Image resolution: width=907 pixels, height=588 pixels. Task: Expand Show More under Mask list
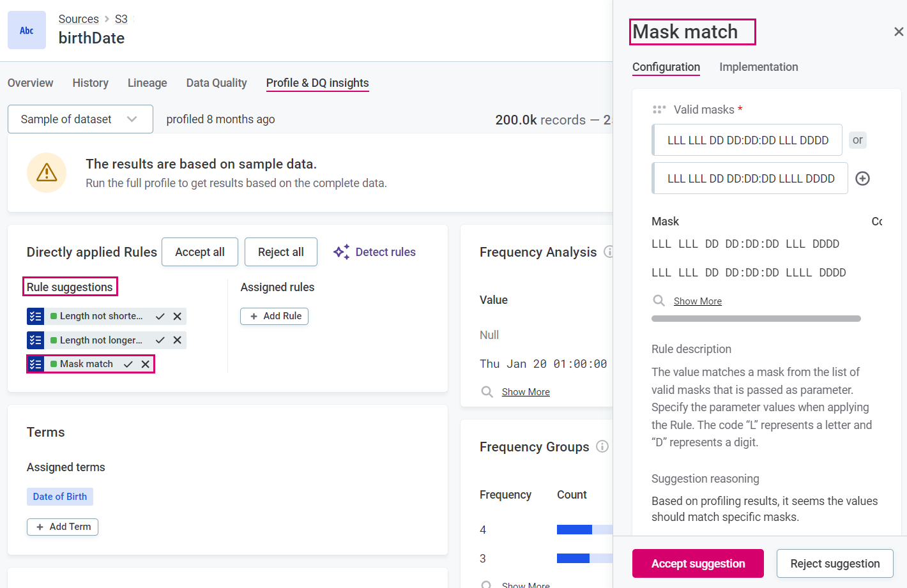[x=697, y=301]
